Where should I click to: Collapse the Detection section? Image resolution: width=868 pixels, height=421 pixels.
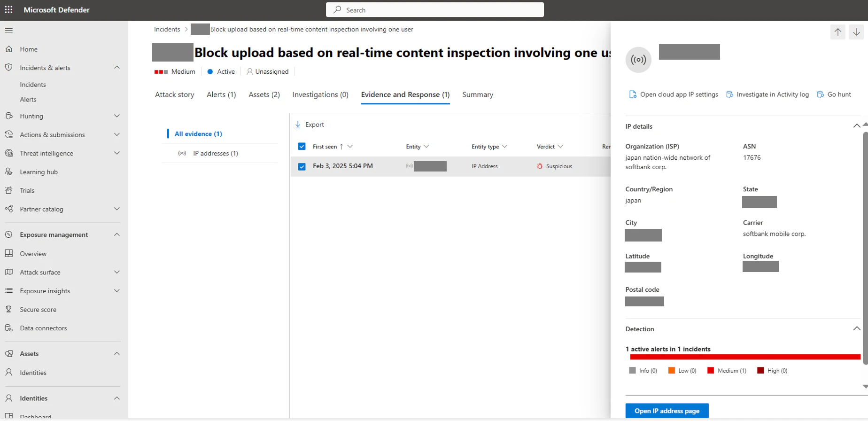pyautogui.click(x=857, y=328)
